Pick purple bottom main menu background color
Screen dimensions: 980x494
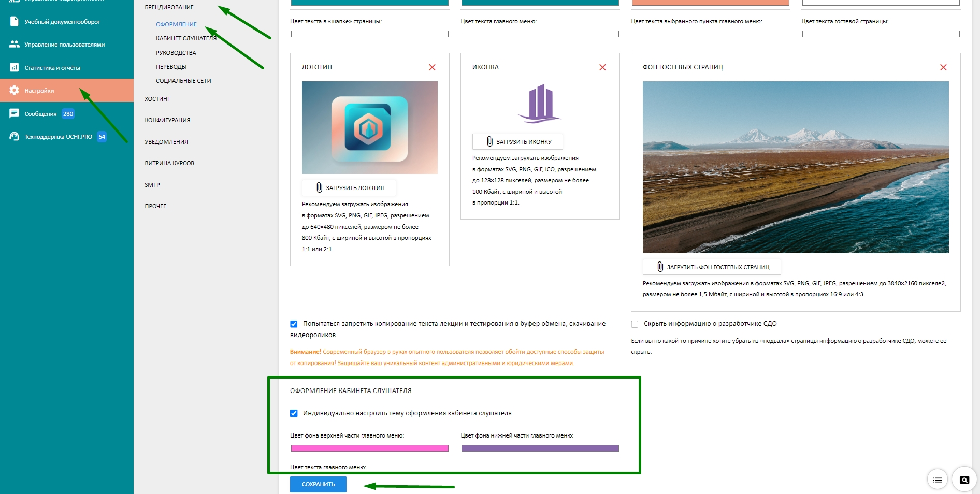[540, 448]
